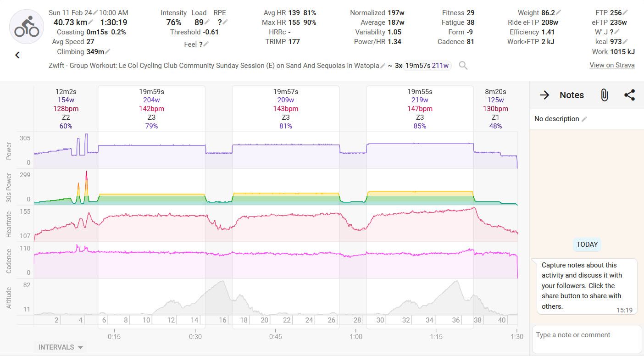Screen dimensions: 644x356
Task: Set the RPE value pencil icon
Action: point(225,22)
